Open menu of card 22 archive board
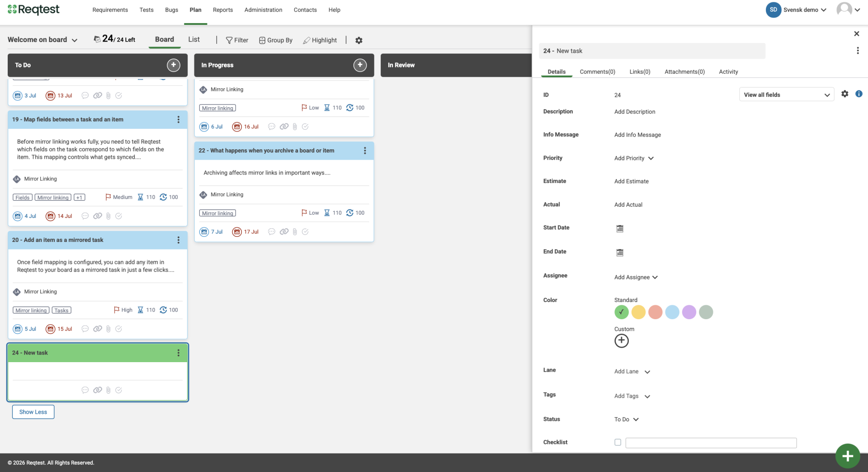The height and width of the screenshot is (472, 868). coord(365,151)
